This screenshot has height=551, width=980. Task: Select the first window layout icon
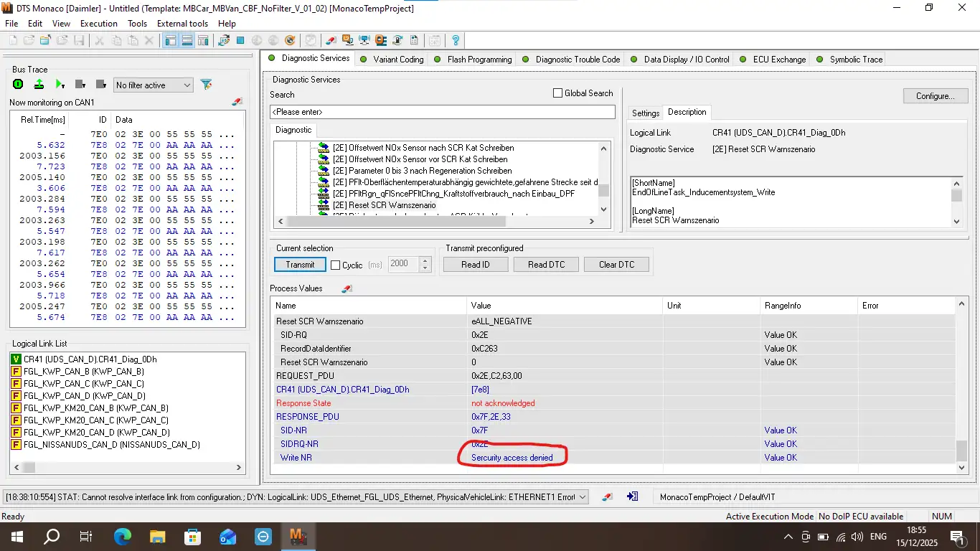[171, 41]
